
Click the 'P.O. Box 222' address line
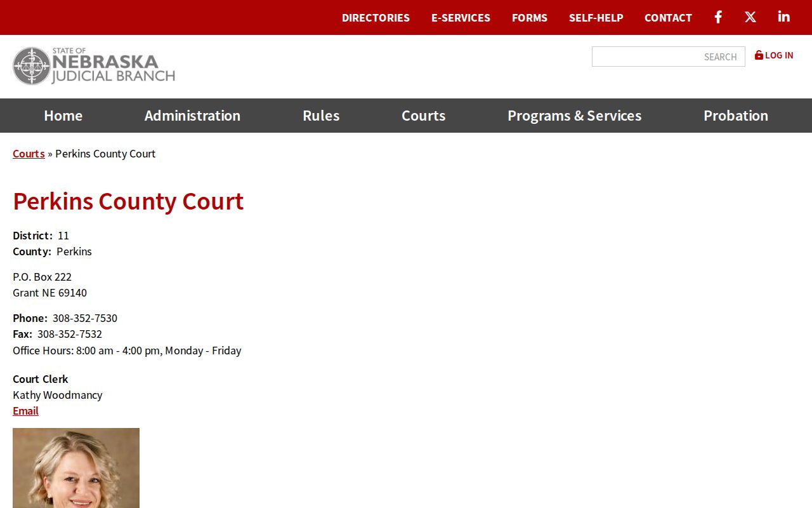[x=43, y=277]
